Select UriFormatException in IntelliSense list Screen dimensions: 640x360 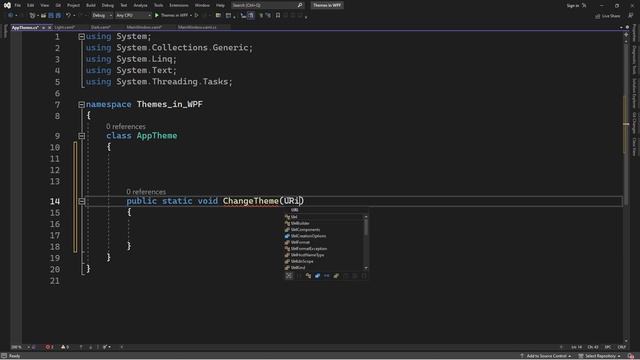pos(324,249)
